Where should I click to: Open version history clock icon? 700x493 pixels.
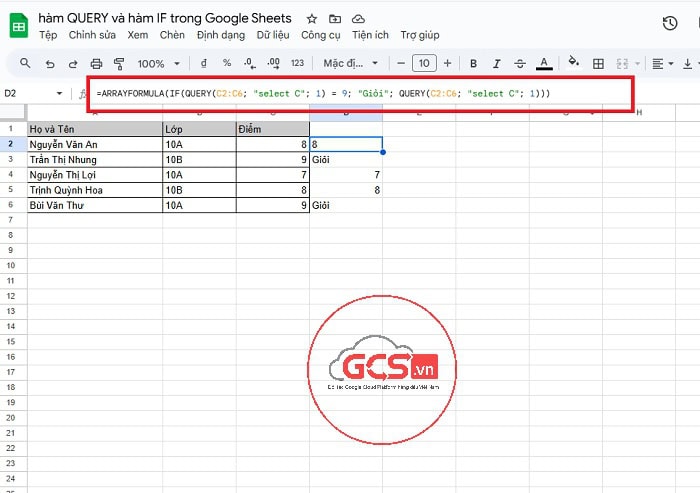click(x=670, y=24)
